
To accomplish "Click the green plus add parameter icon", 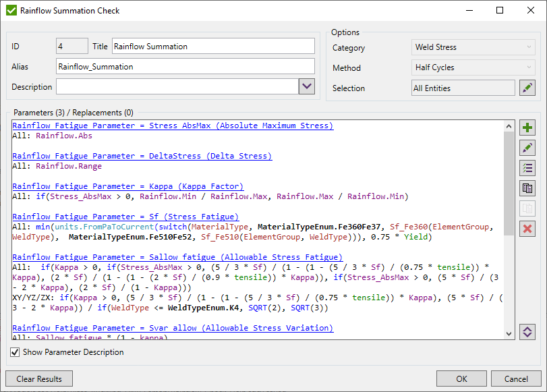I will [x=527, y=128].
